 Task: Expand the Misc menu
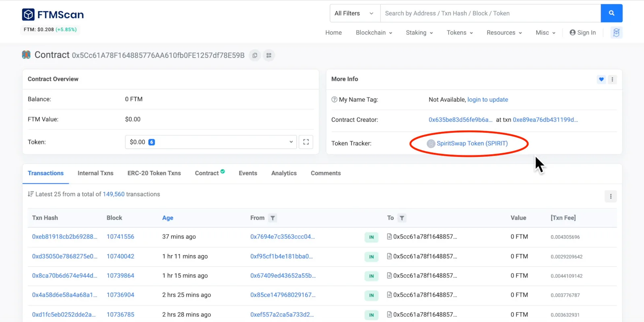pos(545,33)
